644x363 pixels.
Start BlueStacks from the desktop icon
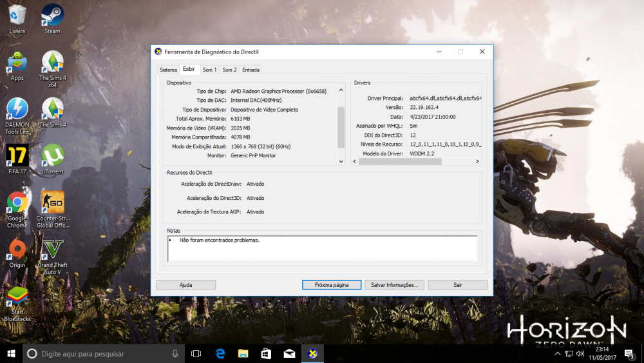point(17,297)
